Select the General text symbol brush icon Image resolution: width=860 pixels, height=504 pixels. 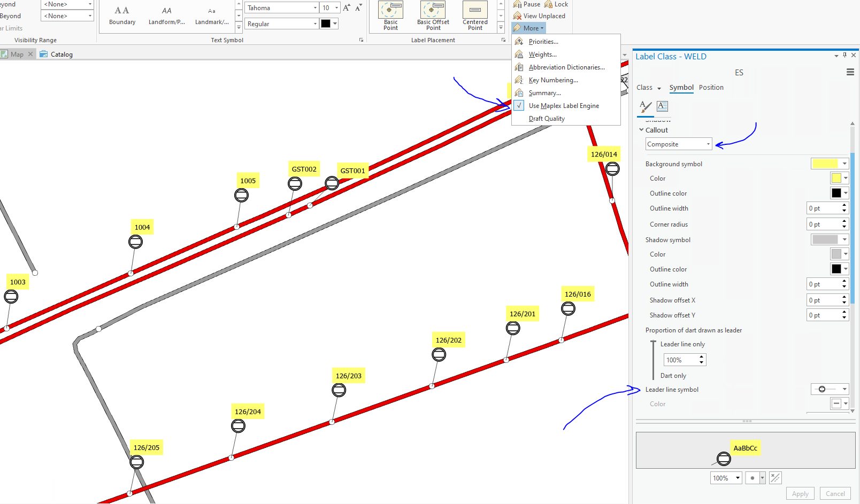tap(644, 107)
